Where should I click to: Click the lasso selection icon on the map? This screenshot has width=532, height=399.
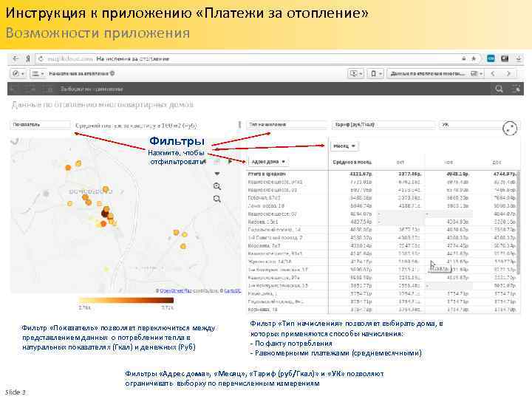pyautogui.click(x=14, y=141)
